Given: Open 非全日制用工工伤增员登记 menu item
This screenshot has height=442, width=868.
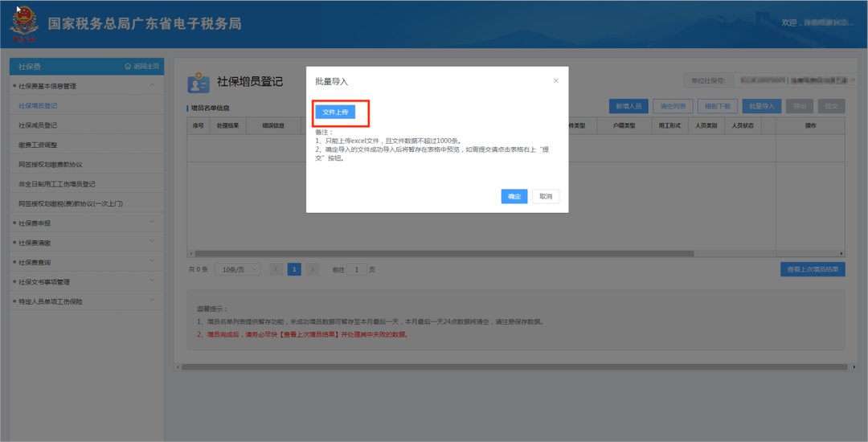Looking at the screenshot, I should click(x=57, y=184).
